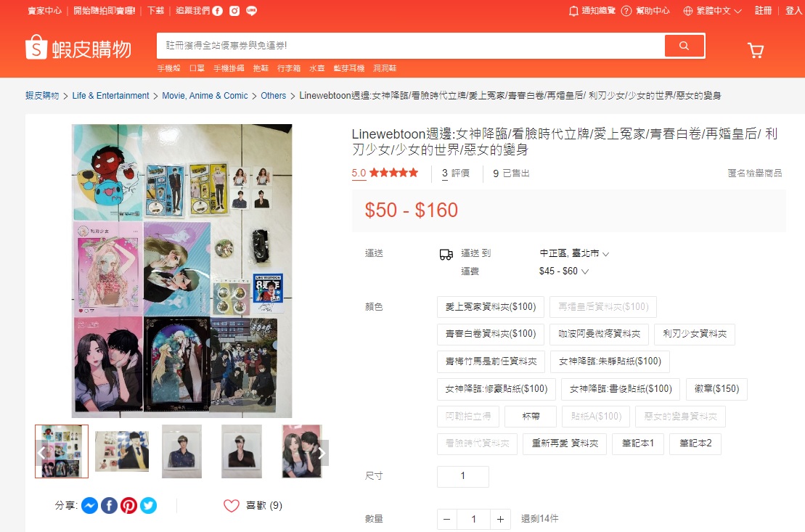Select variant 女神降臨:書俊貼紙($100)

pyautogui.click(x=621, y=389)
